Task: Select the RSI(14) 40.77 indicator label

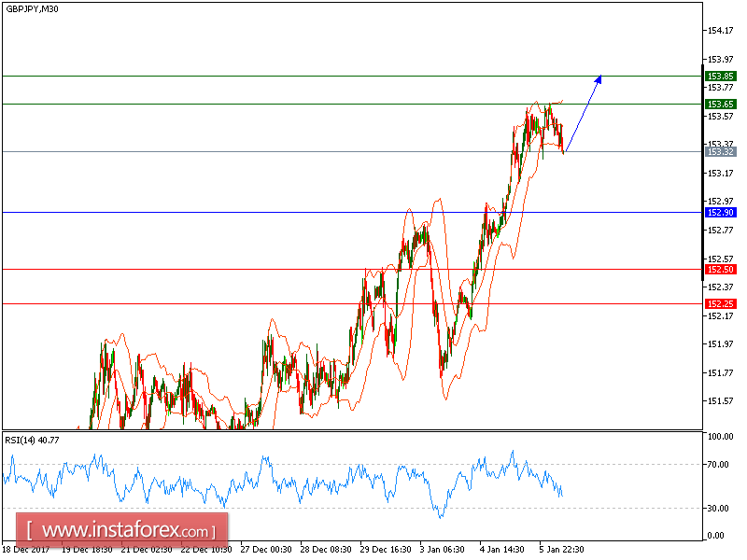Action: pyautogui.click(x=32, y=439)
